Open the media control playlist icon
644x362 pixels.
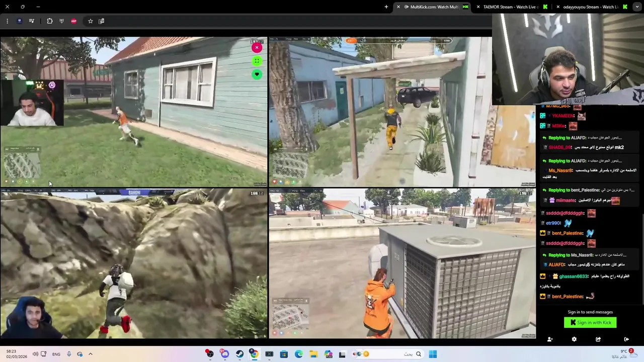[31, 21]
